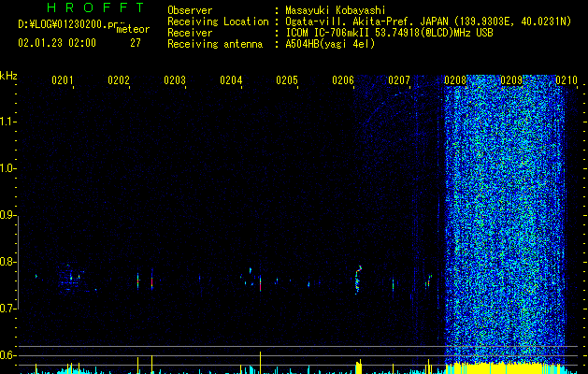The width and height of the screenshot is (588, 374).
Task: Click the 0.8 kHz axis label
Action: point(7,262)
